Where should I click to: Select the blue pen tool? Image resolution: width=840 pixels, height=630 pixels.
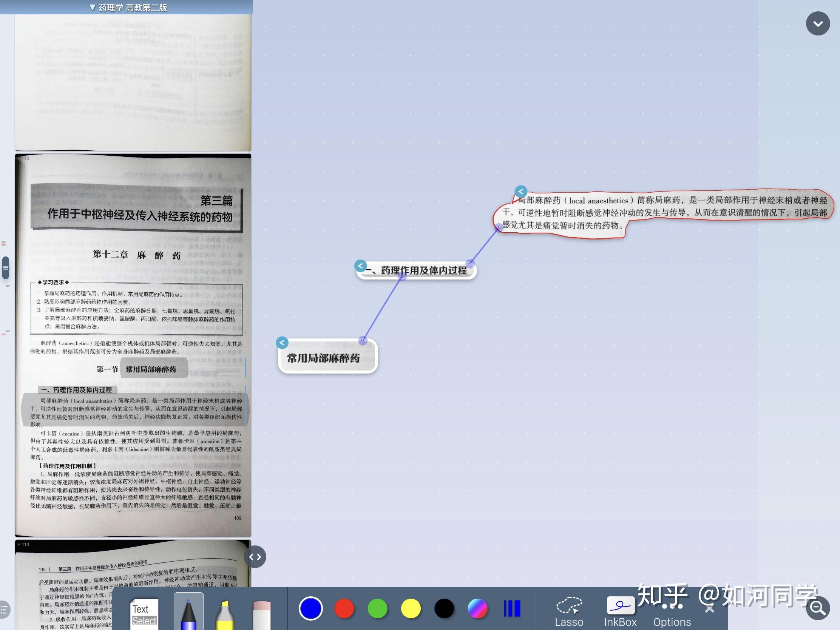tap(188, 612)
